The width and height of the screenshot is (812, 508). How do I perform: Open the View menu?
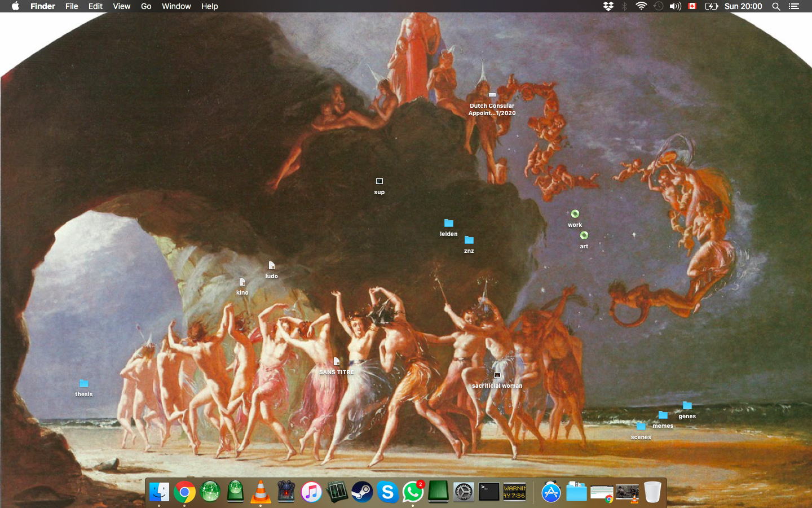pyautogui.click(x=121, y=6)
